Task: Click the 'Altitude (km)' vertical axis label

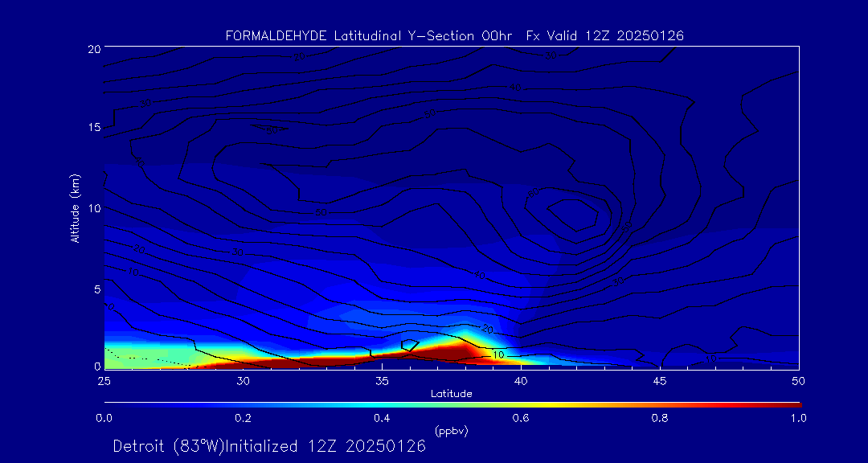Action: 76,208
